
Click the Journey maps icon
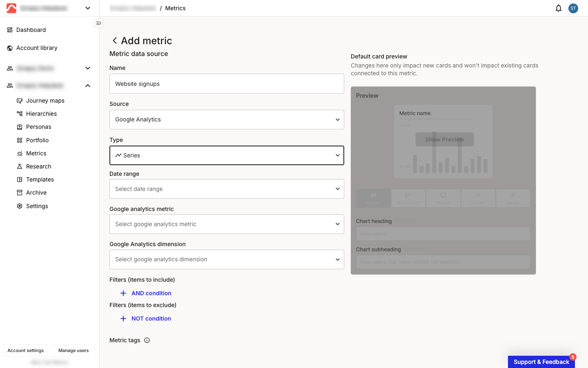[20, 101]
